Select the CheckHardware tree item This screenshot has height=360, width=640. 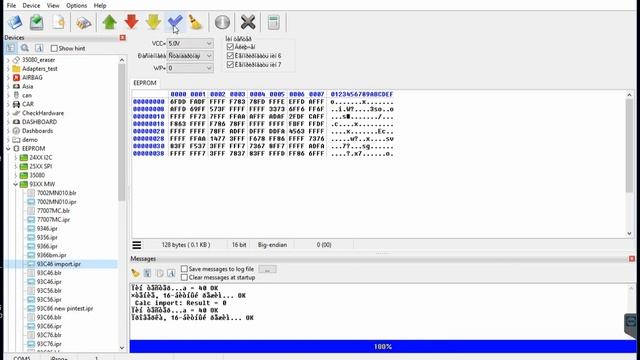tap(43, 113)
